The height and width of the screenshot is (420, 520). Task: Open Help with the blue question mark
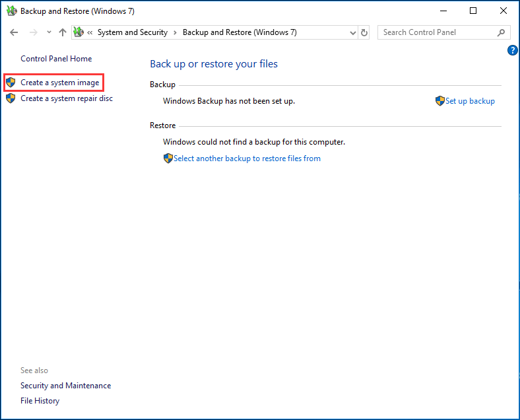[x=512, y=50]
